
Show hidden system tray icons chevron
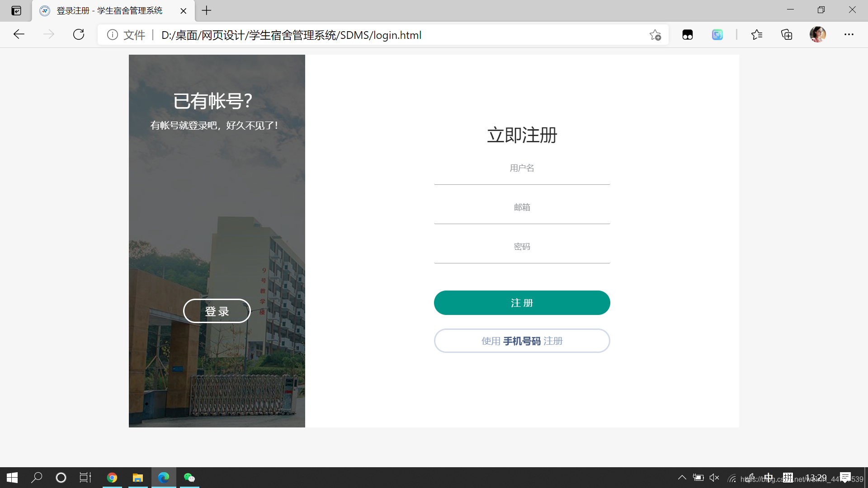tap(682, 478)
